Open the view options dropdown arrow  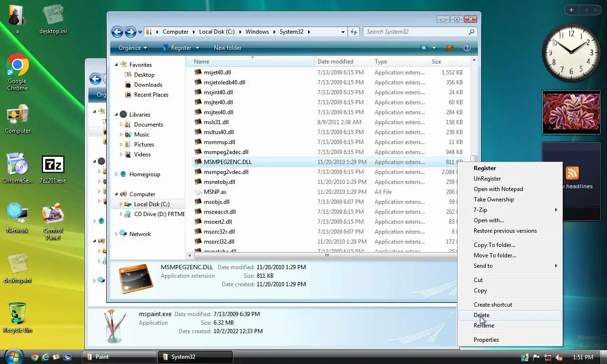[434, 48]
